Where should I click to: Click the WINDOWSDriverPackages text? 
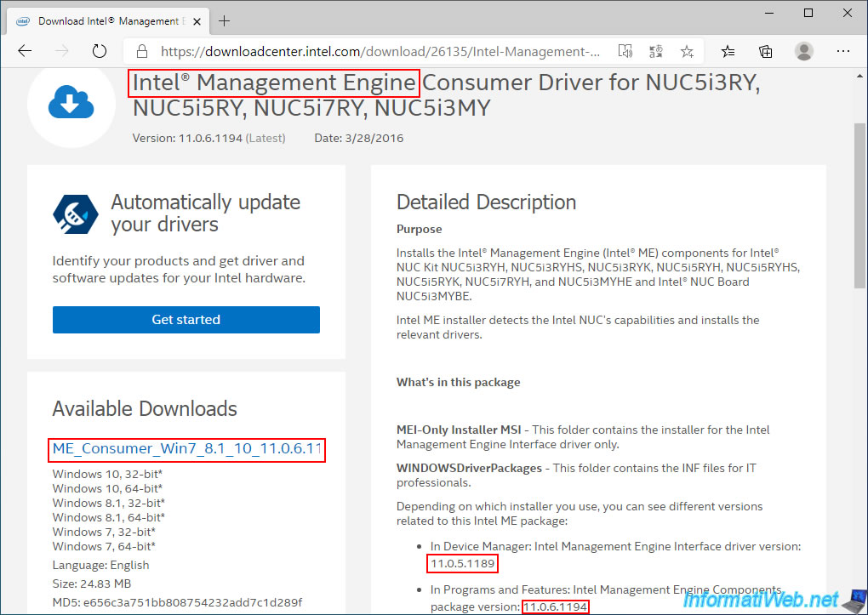coord(469,468)
